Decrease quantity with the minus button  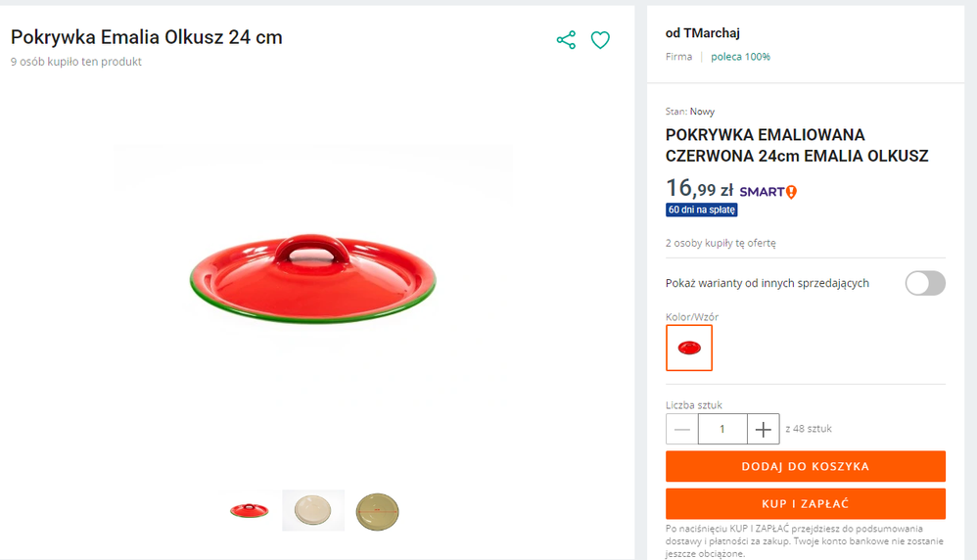(682, 429)
